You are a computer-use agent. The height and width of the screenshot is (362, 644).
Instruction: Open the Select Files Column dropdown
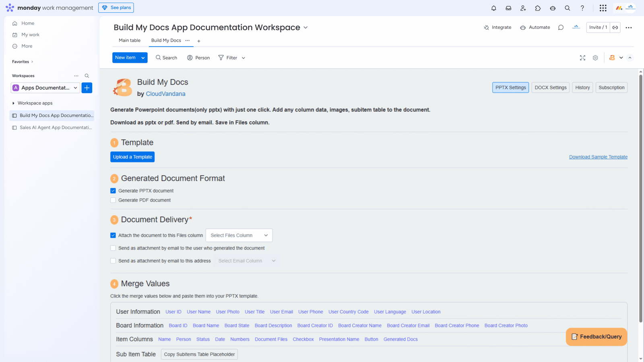239,235
